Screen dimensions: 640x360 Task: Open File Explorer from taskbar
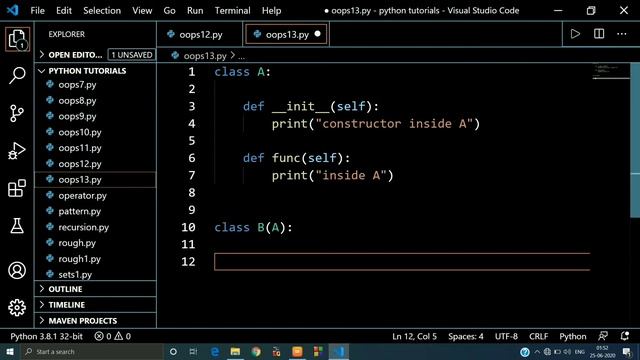[x=236, y=351]
